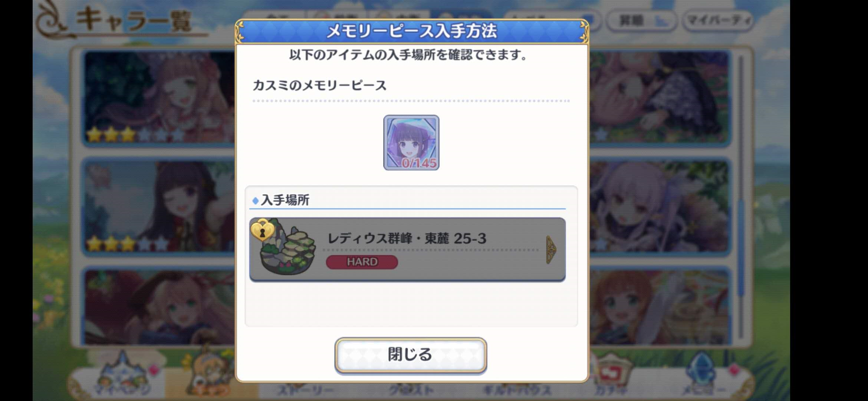Open the ギルドハウス bottom menu item
Image resolution: width=868 pixels, height=401 pixels.
pyautogui.click(x=516, y=391)
